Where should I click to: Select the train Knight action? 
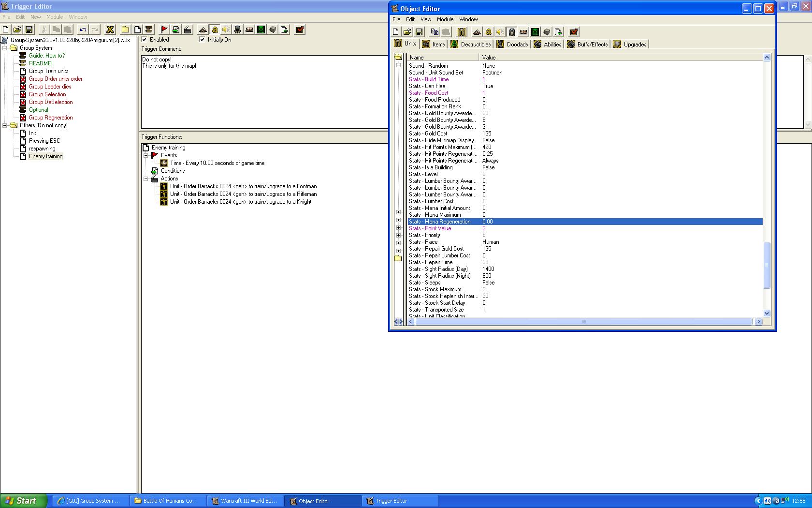pyautogui.click(x=241, y=202)
